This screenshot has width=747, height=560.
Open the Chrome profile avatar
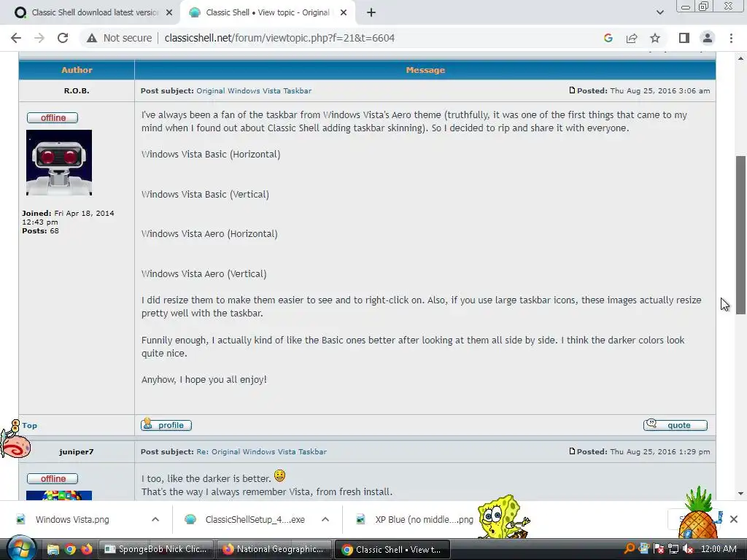click(x=708, y=38)
